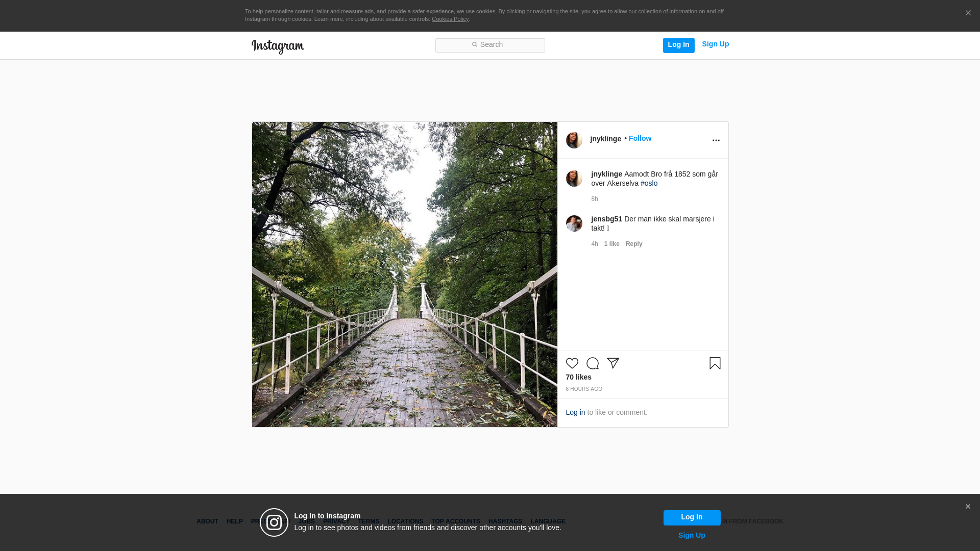Image resolution: width=980 pixels, height=551 pixels.
Task: Follow the jnyklinge account
Action: coord(640,138)
